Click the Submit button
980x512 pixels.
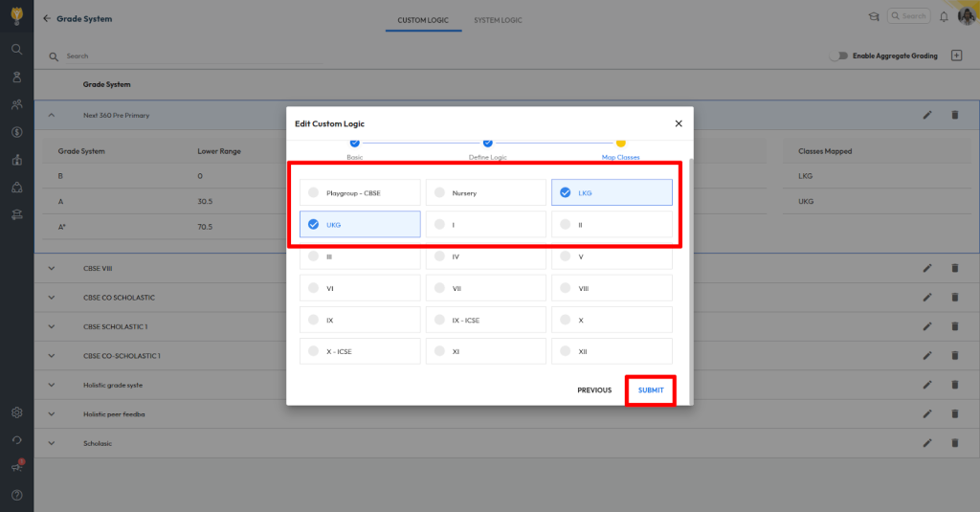(x=651, y=390)
